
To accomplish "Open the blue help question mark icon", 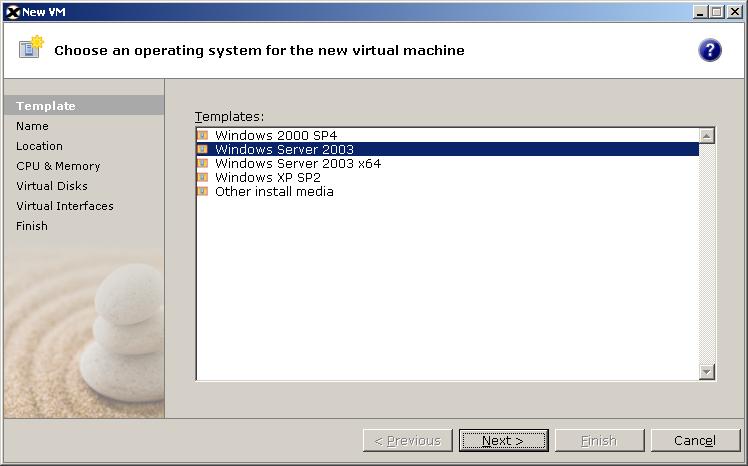I will [x=709, y=50].
